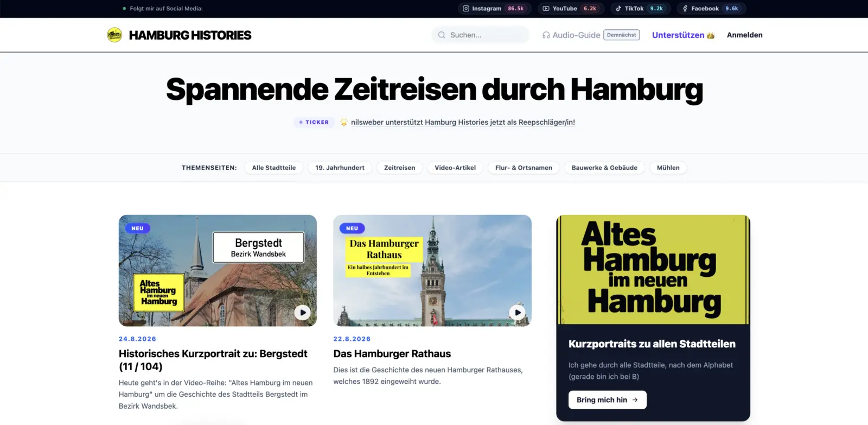The image size is (868, 425).
Task: Click the YouTube icon in top bar
Action: (546, 9)
